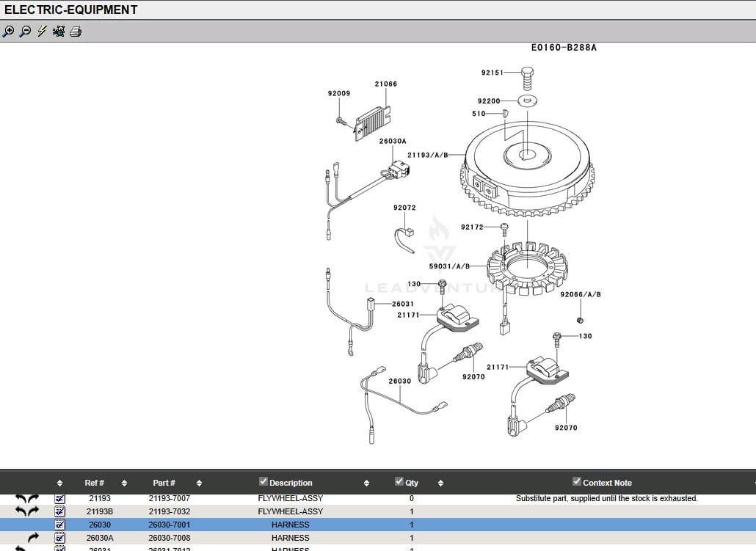Sort using arrows right of Part #

pos(199,483)
